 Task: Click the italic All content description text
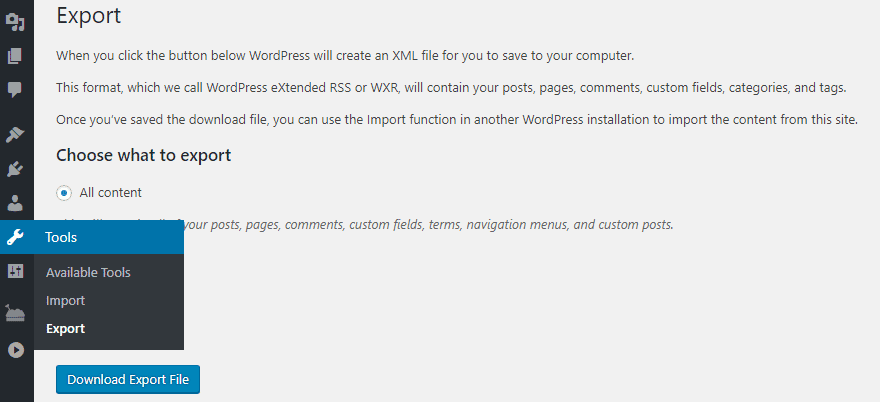tap(365, 225)
